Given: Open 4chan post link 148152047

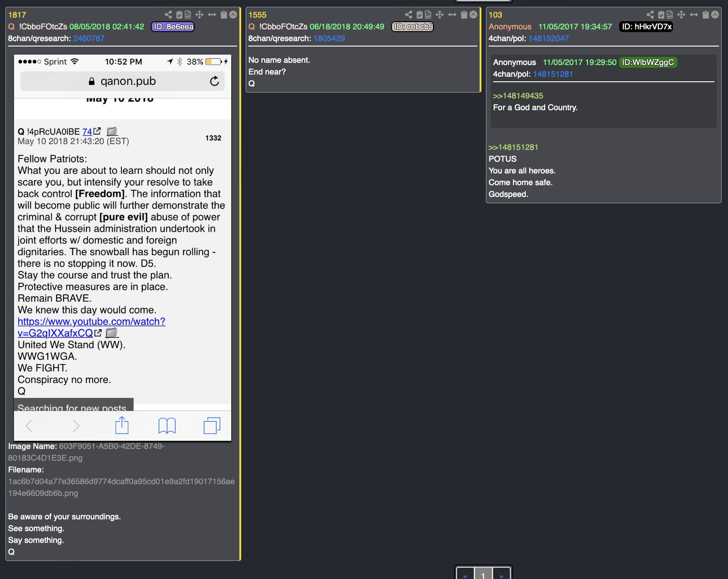Looking at the screenshot, I should 549,38.
